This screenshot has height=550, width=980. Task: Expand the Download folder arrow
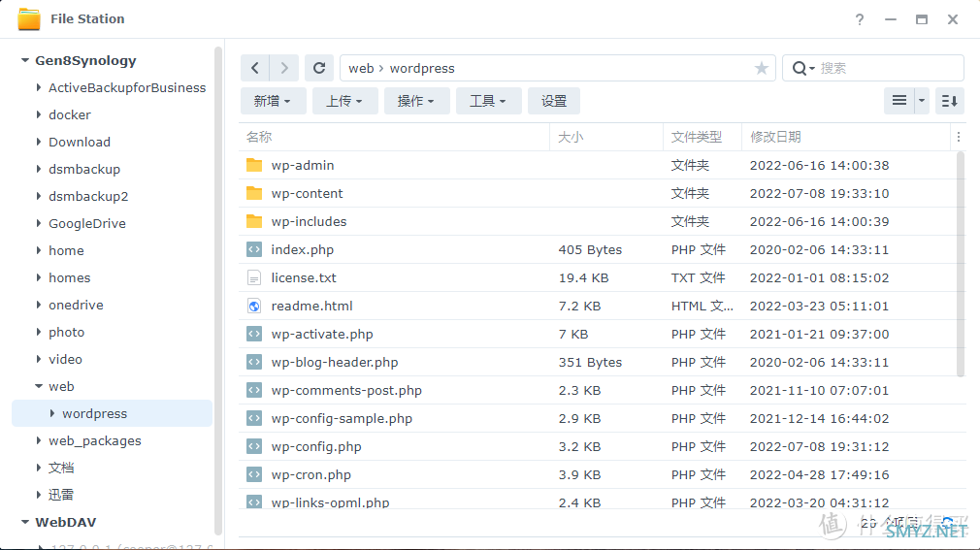tap(39, 142)
